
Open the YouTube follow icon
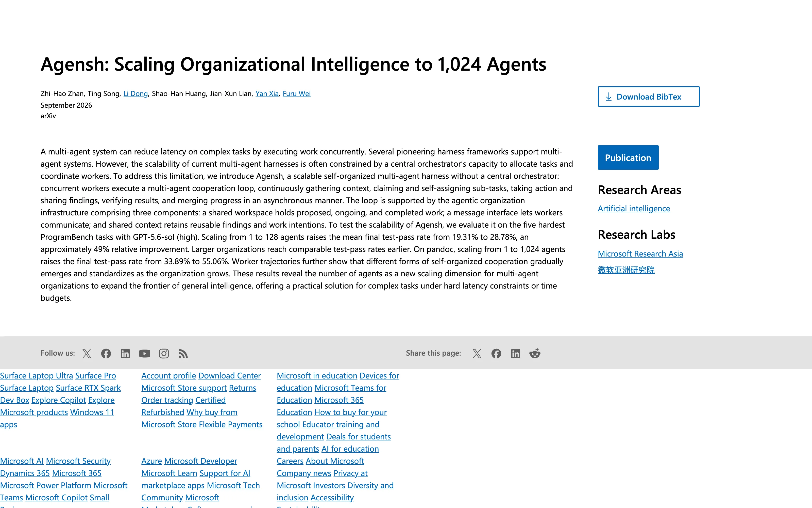(x=145, y=354)
